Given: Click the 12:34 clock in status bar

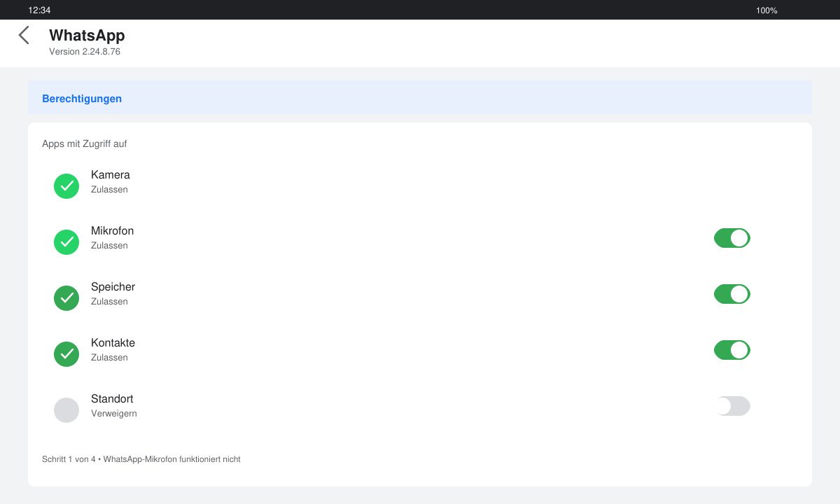Looking at the screenshot, I should point(39,10).
